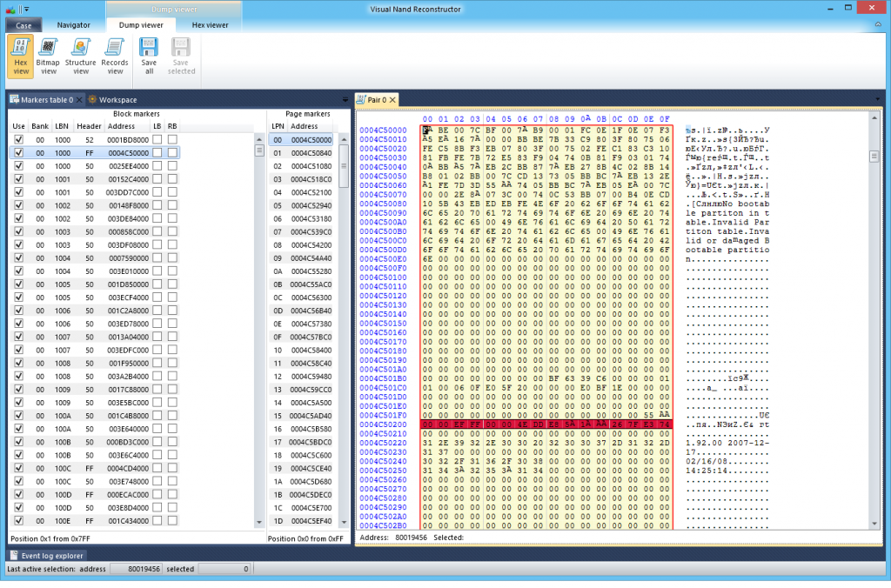Click the Event log explorer icon
The height and width of the screenshot is (588, 891).
point(14,556)
